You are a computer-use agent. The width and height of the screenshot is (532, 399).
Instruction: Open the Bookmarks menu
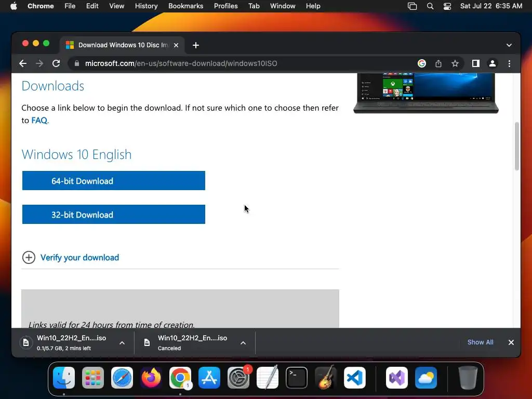click(186, 6)
